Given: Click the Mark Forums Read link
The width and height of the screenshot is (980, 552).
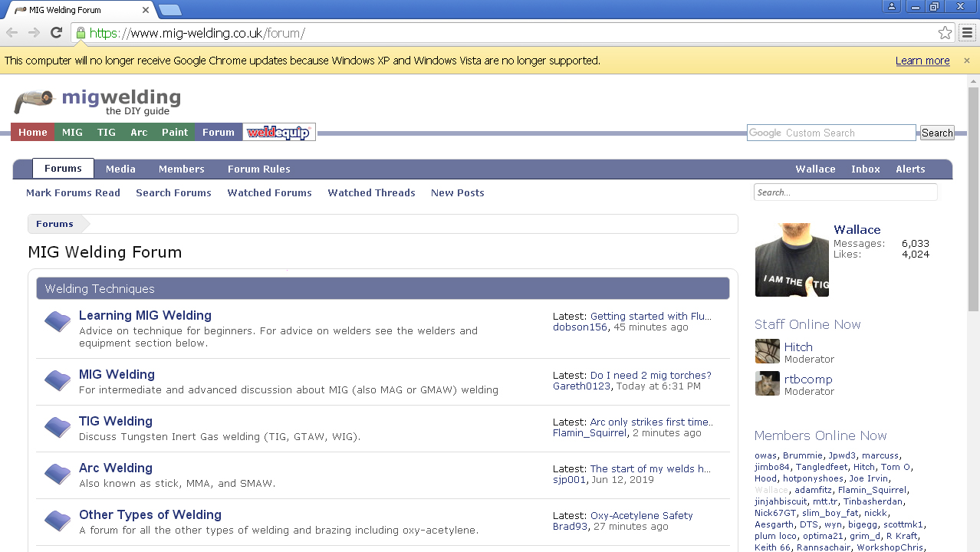Looking at the screenshot, I should point(73,193).
